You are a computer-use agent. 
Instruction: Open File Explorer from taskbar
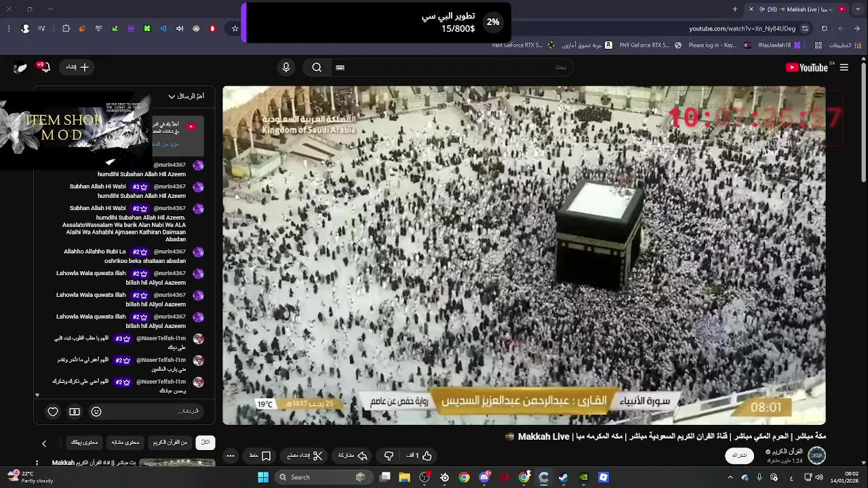[405, 477]
